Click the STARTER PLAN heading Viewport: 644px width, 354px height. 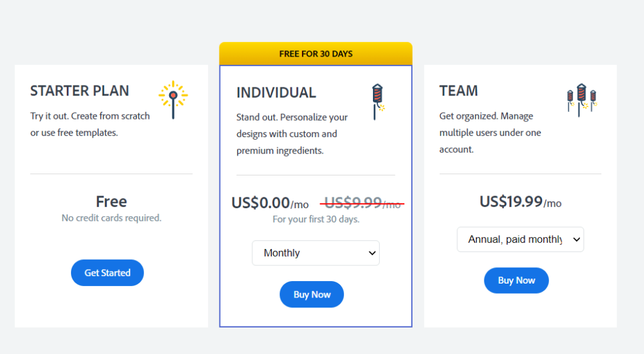click(x=80, y=91)
